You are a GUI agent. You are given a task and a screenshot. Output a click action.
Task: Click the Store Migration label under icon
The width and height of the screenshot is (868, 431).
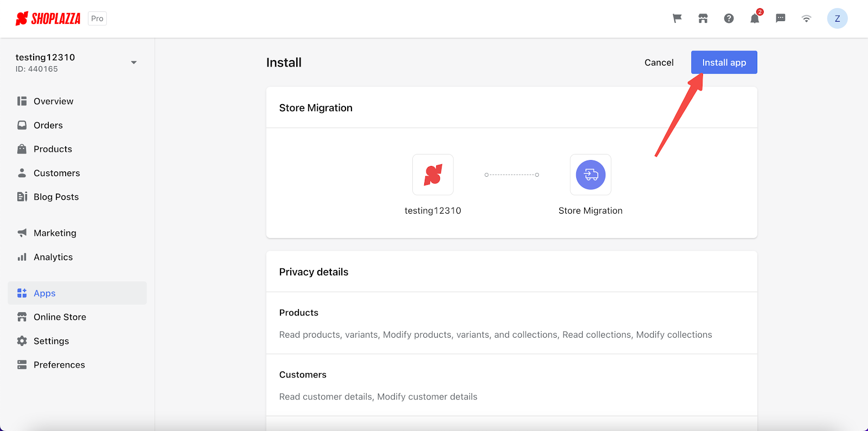click(590, 211)
